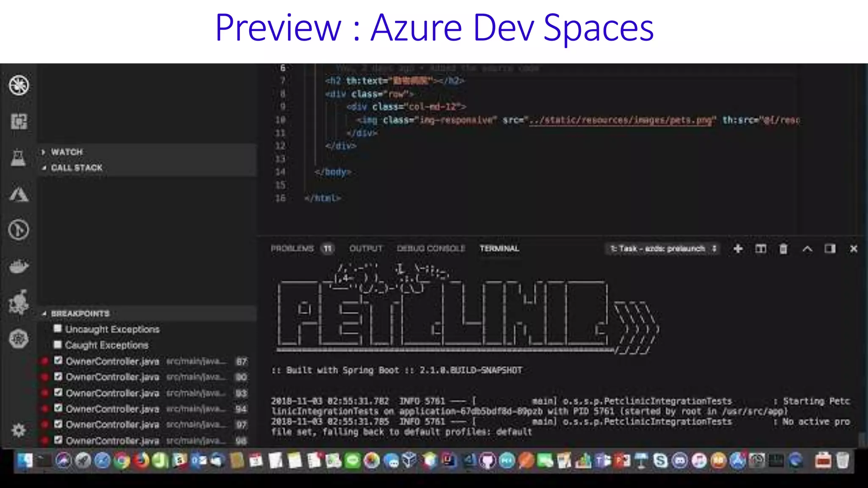Open Siri from the dock
The height and width of the screenshot is (488, 868).
[63, 461]
